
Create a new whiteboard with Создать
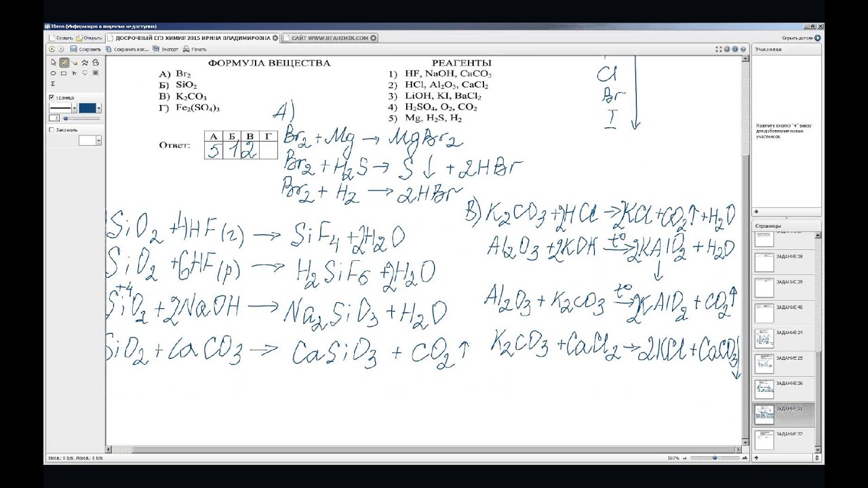point(60,38)
